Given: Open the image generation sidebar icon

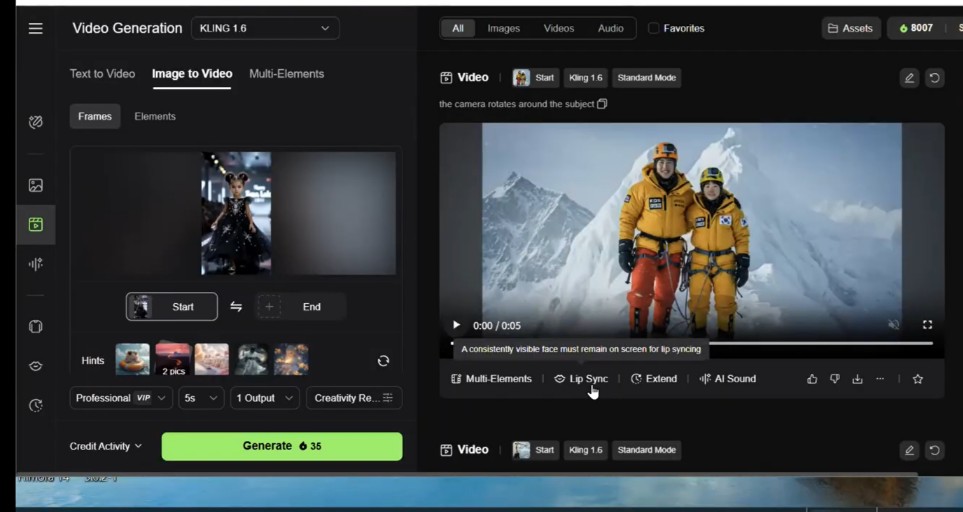Looking at the screenshot, I should pyautogui.click(x=36, y=185).
